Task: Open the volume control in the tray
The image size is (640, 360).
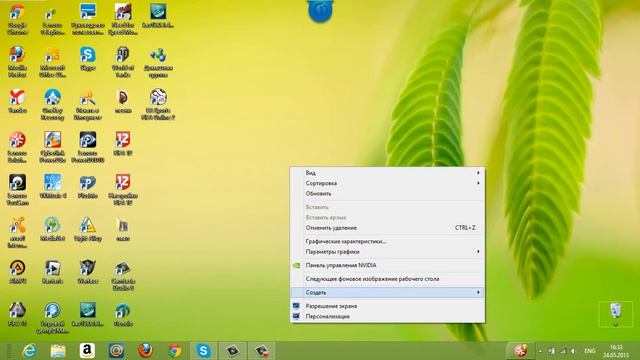Action: click(x=573, y=351)
